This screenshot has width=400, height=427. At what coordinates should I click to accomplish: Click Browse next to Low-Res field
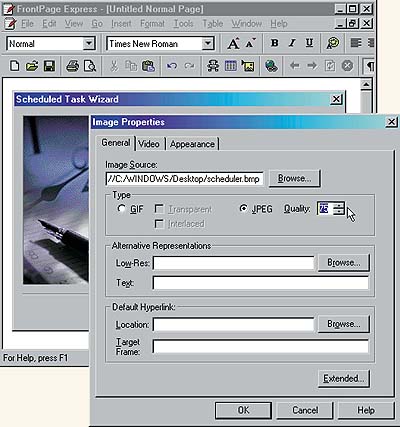(x=344, y=263)
